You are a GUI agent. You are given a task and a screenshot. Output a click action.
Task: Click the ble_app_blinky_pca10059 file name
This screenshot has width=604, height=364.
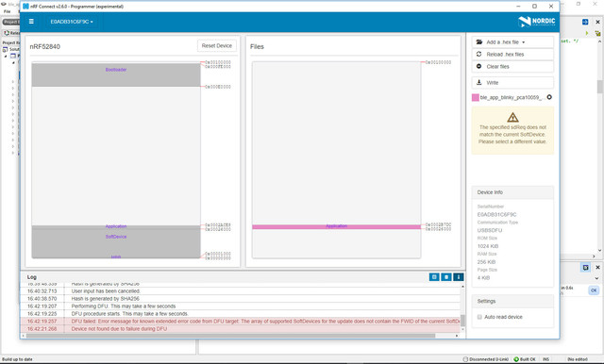click(512, 97)
